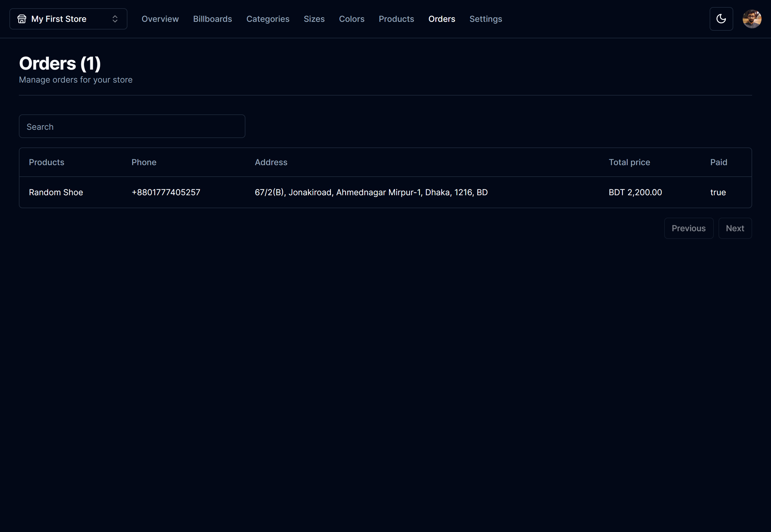Switch to the Categories tab

coord(268,19)
